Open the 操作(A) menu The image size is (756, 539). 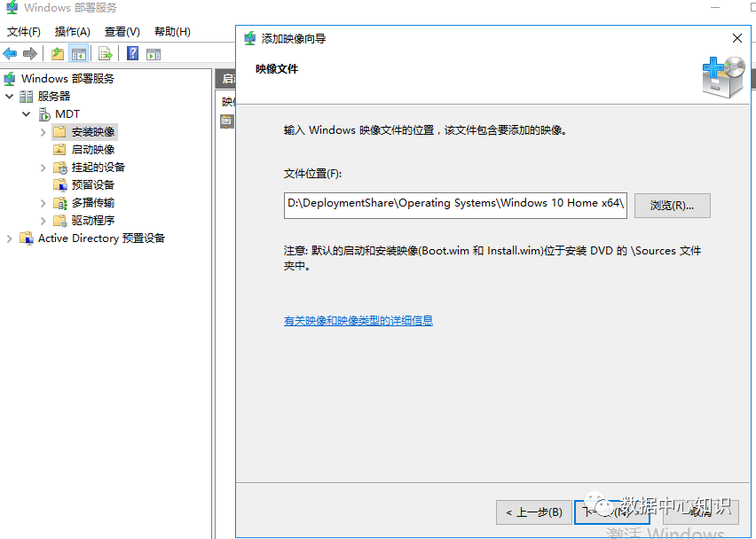[x=73, y=32]
